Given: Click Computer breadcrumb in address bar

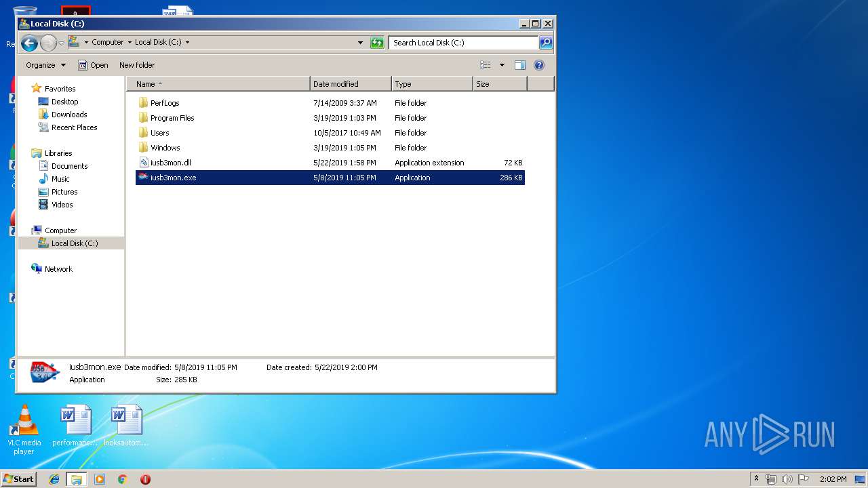Looking at the screenshot, I should [x=108, y=42].
